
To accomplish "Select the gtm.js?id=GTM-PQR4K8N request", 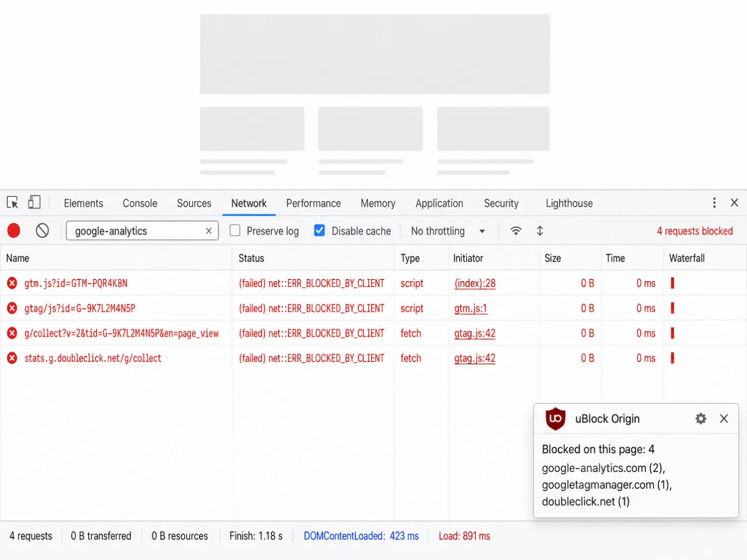I will pyautogui.click(x=76, y=283).
